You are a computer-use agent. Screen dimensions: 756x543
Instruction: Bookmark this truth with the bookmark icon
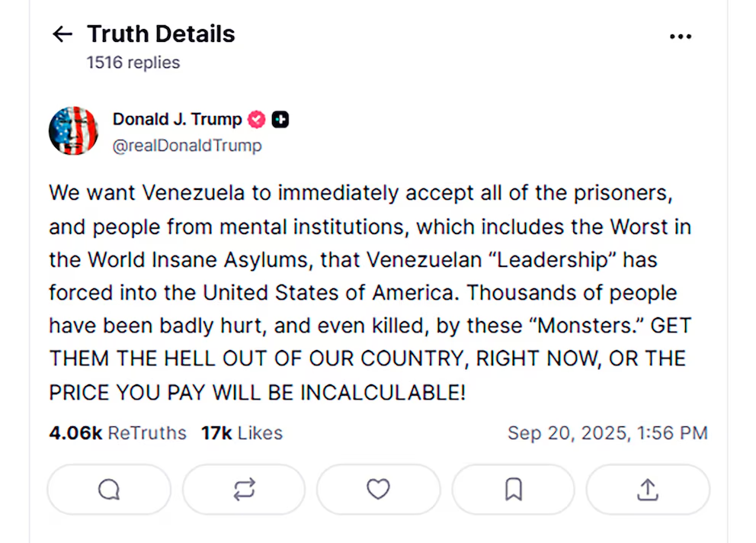tap(513, 489)
